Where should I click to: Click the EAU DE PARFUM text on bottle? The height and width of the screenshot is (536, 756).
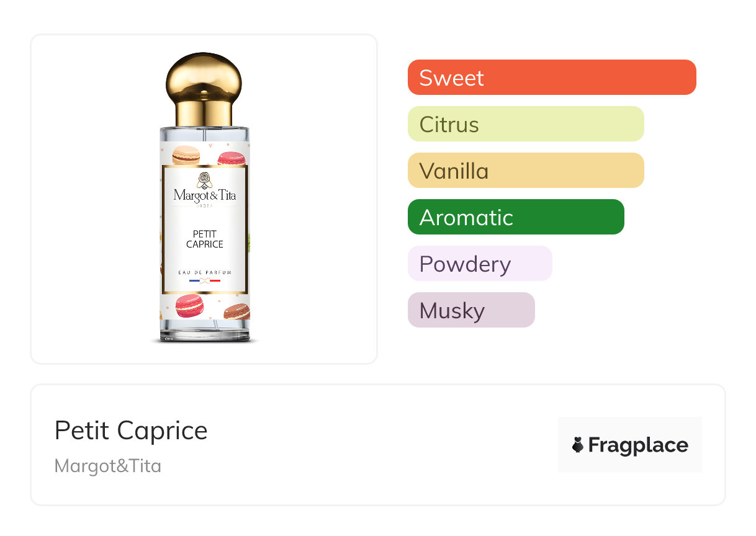coord(204,272)
